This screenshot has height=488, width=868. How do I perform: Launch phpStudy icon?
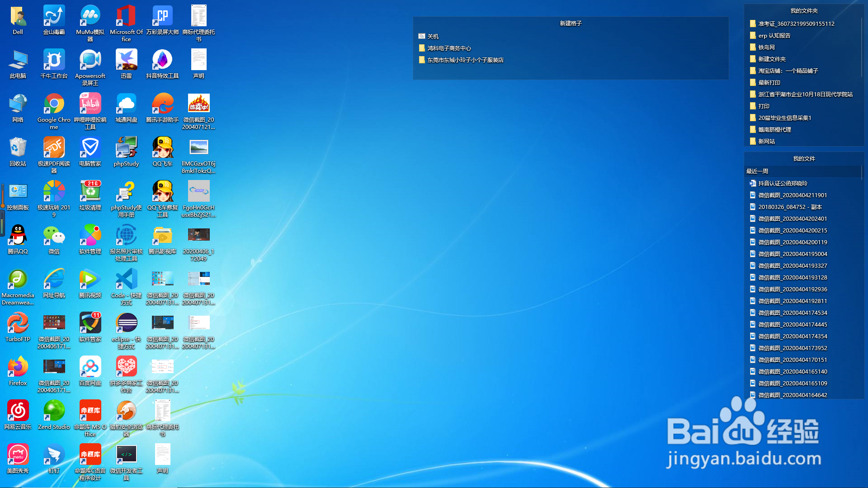point(126,148)
